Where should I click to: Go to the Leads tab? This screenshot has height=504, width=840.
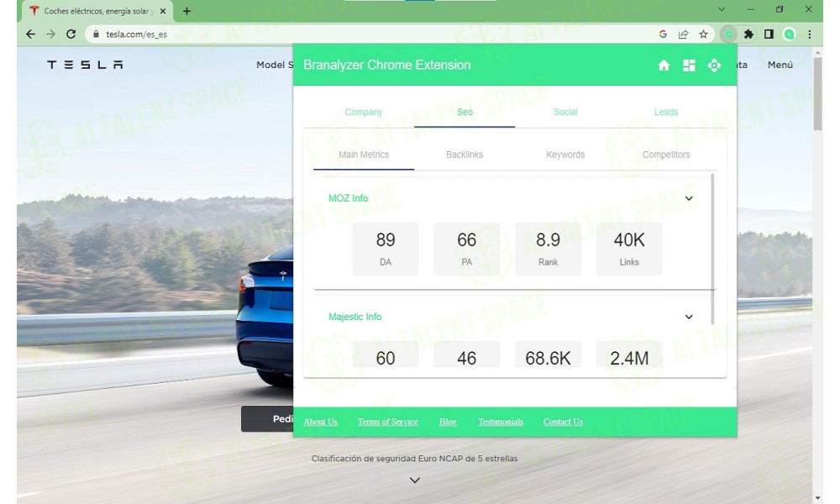[666, 112]
